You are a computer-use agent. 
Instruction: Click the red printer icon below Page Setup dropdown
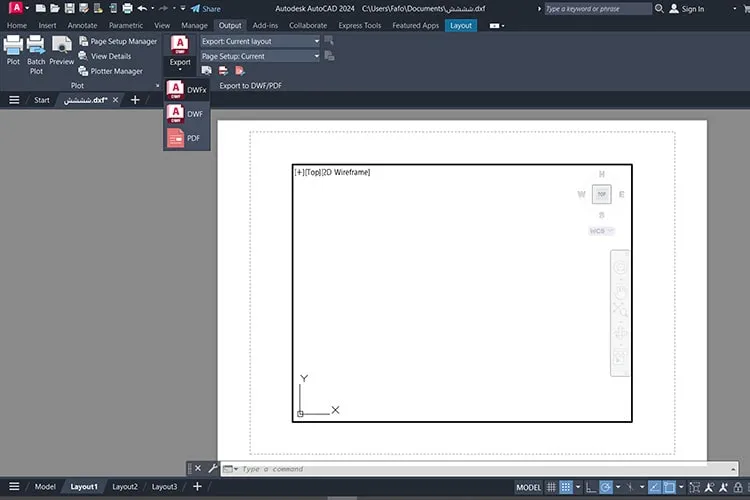[x=223, y=71]
